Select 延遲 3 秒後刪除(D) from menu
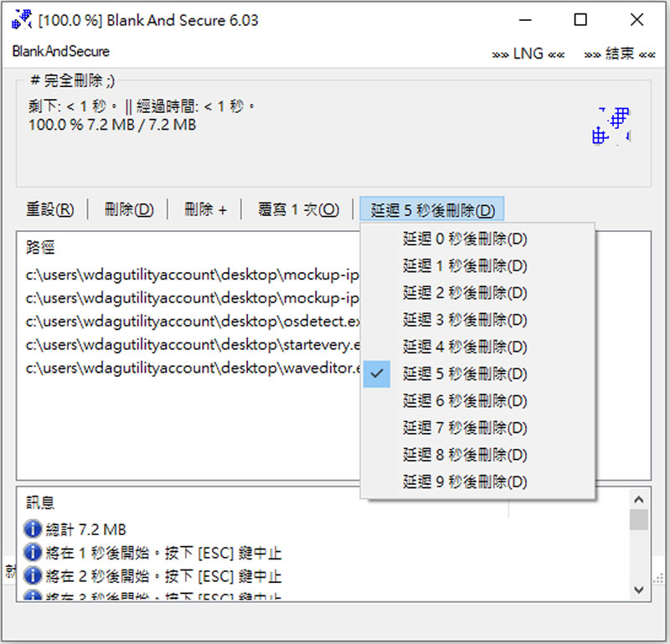This screenshot has width=670, height=644. pos(478,320)
